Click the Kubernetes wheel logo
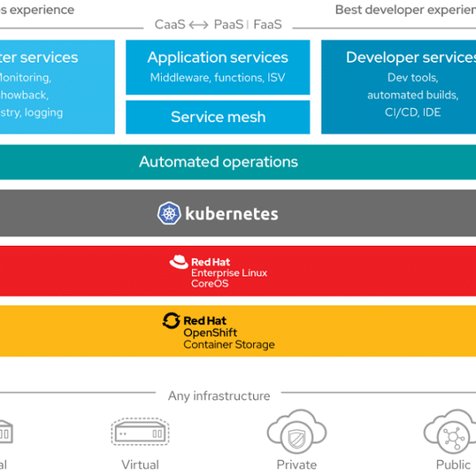476x476 pixels. point(169,213)
